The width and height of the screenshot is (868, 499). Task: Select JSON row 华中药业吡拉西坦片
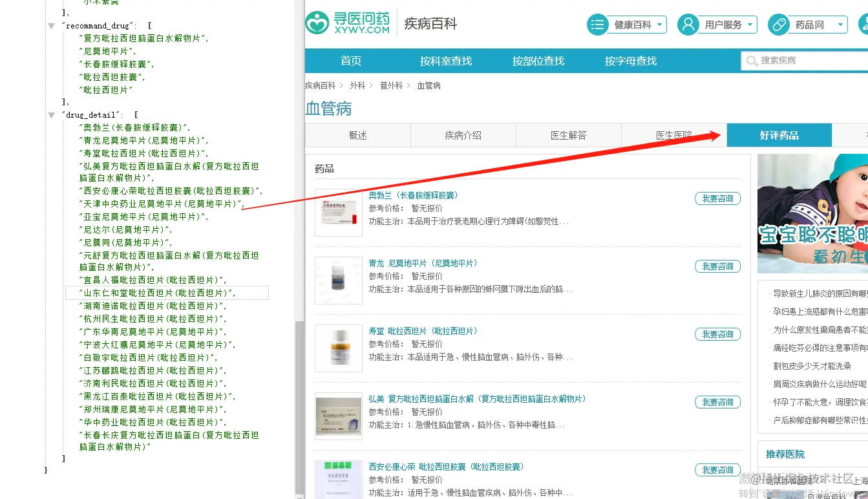pos(153,422)
